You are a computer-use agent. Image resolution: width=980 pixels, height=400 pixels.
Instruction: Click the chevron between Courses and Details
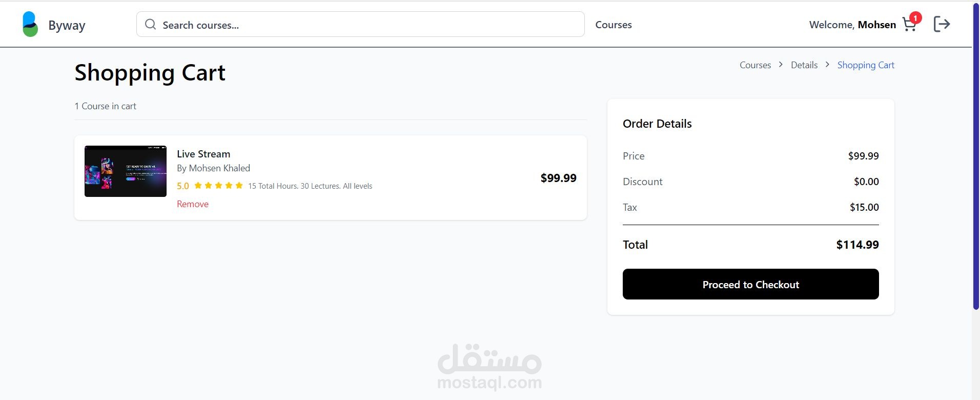[x=781, y=65]
